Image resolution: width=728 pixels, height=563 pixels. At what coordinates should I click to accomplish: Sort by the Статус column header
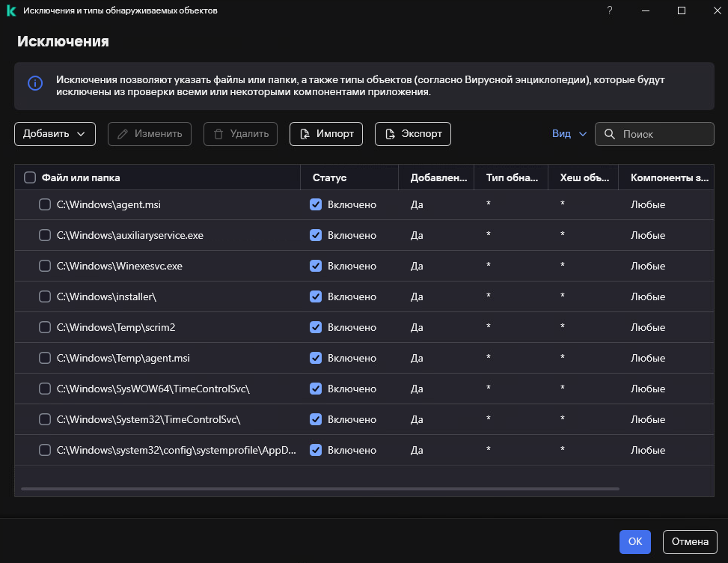[329, 177]
